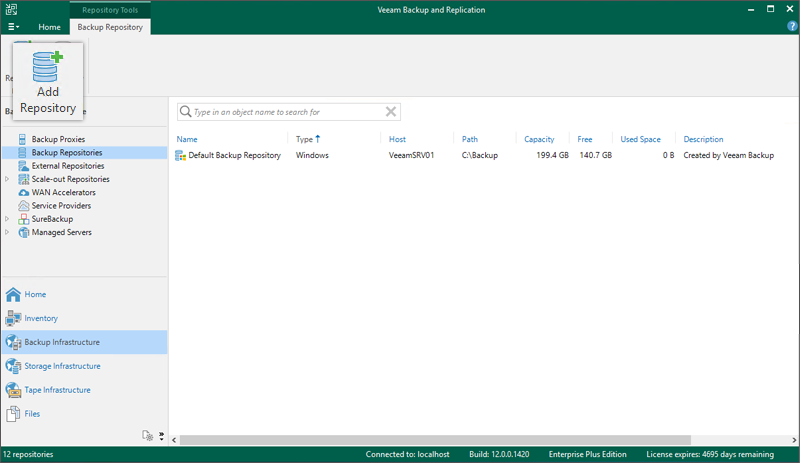Click the Backup Proxies icon
Screen dimensions: 800x463
point(23,139)
